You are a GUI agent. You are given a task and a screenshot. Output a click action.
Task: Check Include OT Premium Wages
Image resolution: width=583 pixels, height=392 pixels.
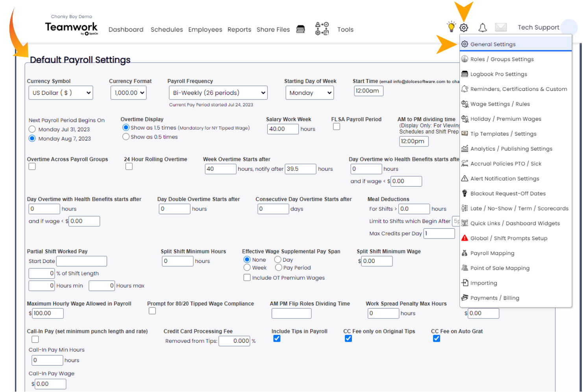coord(247,278)
